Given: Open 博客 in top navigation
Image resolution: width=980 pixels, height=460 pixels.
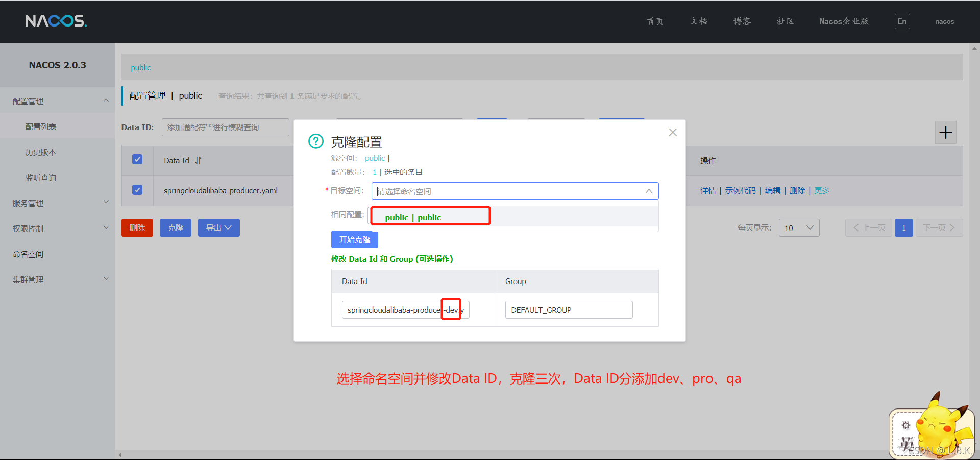Looking at the screenshot, I should coord(742,21).
